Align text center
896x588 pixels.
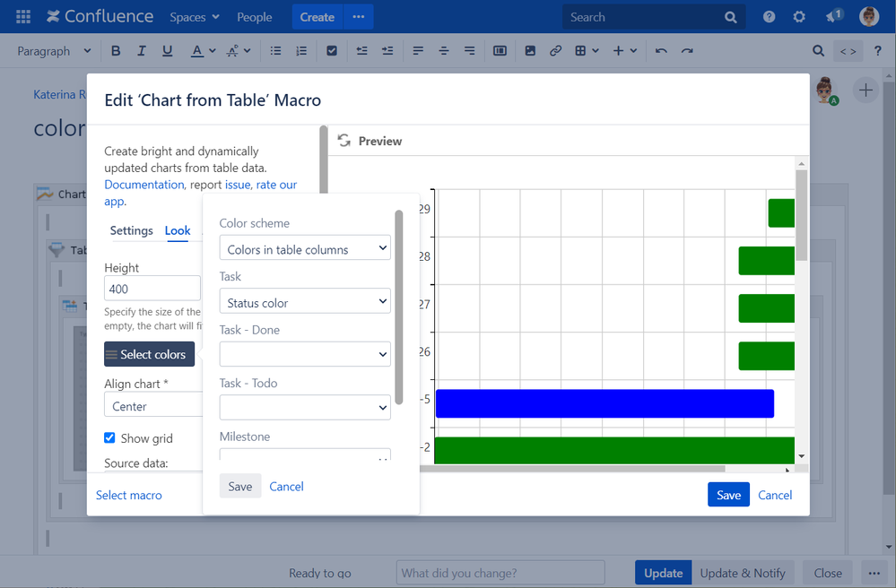tap(443, 51)
